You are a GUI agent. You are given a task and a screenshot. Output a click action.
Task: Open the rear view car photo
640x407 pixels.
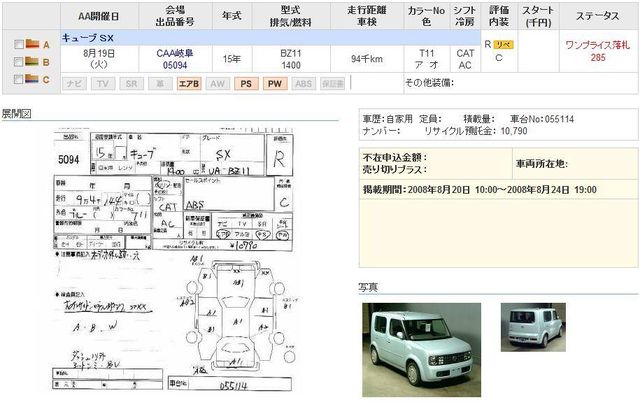pyautogui.click(x=533, y=327)
